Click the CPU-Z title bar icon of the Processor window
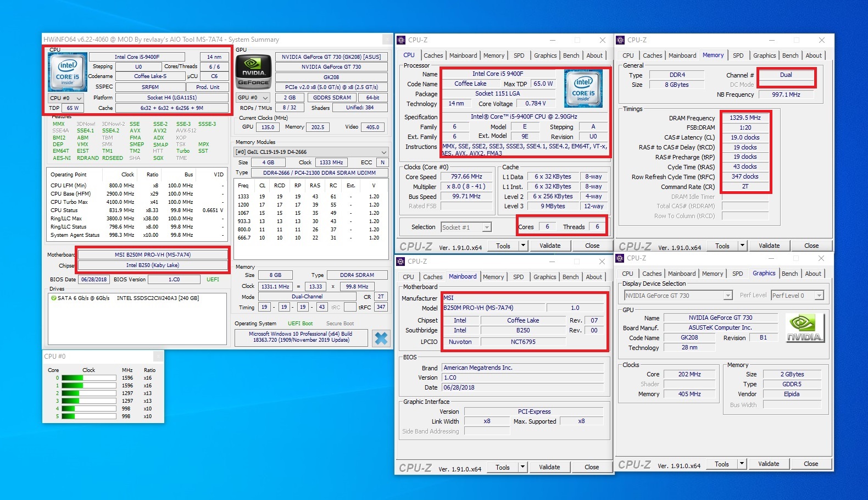Image resolution: width=868 pixels, height=500 pixels. coord(402,40)
